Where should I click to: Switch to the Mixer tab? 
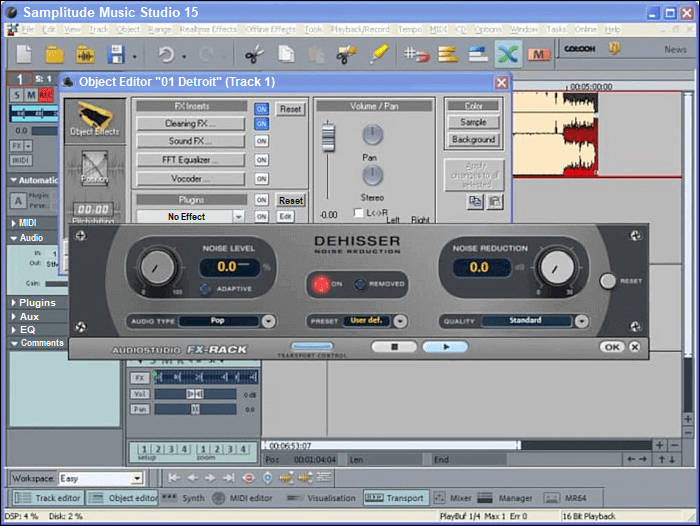point(453,497)
